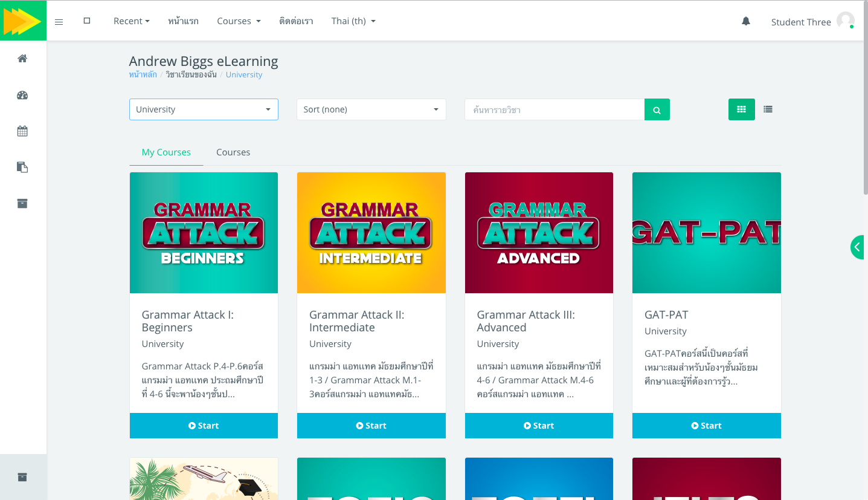This screenshot has height=500, width=868.
Task: Click University label under GAT-PAT
Action: [x=666, y=331]
